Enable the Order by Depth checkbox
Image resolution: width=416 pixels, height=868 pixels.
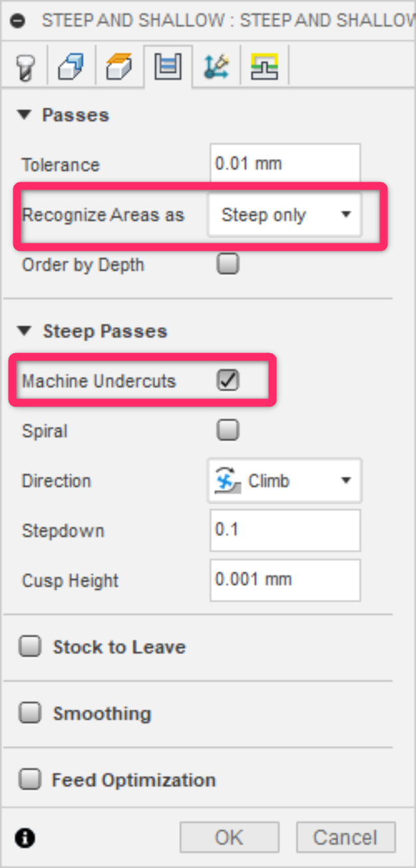[x=228, y=264]
